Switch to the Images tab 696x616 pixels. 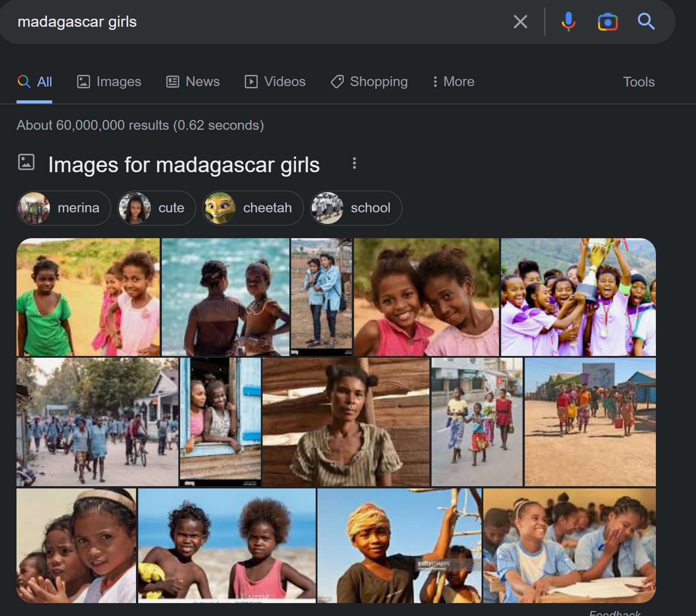[x=109, y=82]
